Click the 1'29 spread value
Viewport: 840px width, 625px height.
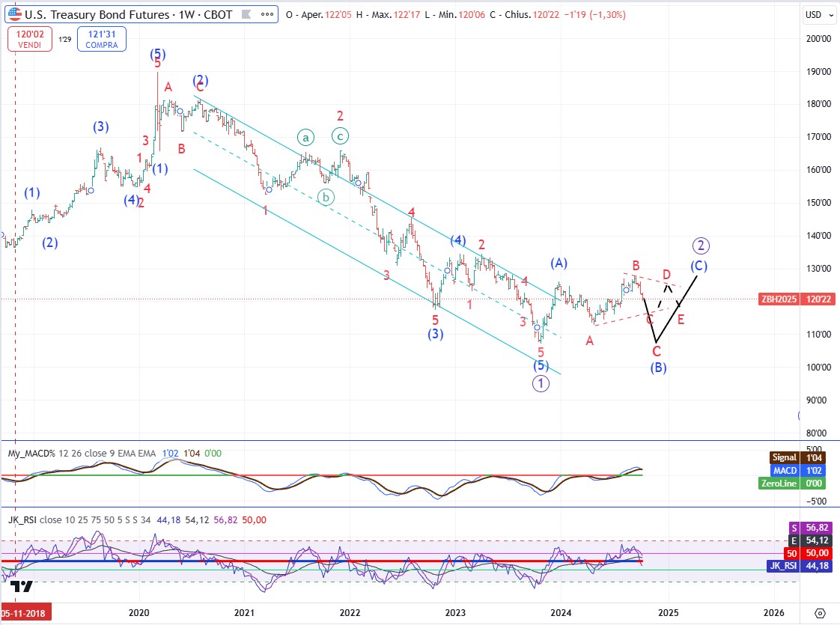[x=65, y=39]
